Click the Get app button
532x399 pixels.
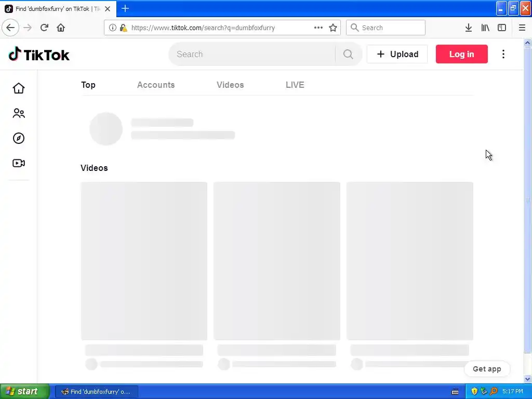487,369
